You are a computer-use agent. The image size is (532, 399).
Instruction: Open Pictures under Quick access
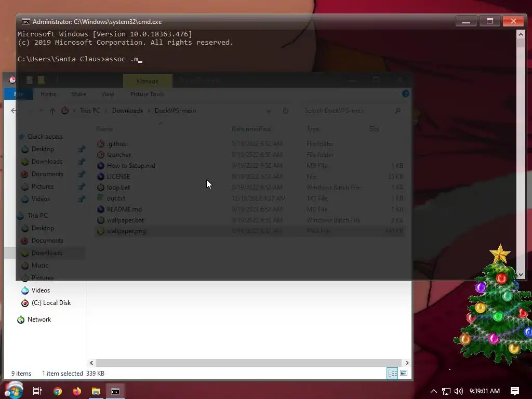43,187
